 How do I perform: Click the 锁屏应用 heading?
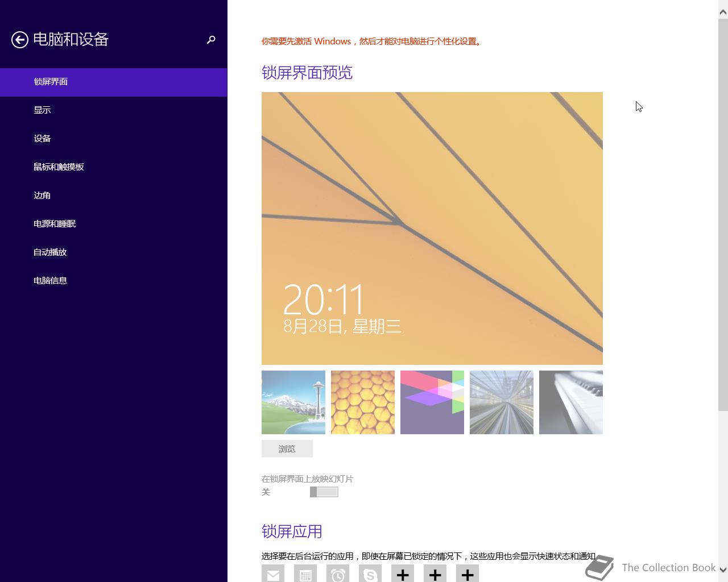(x=292, y=531)
